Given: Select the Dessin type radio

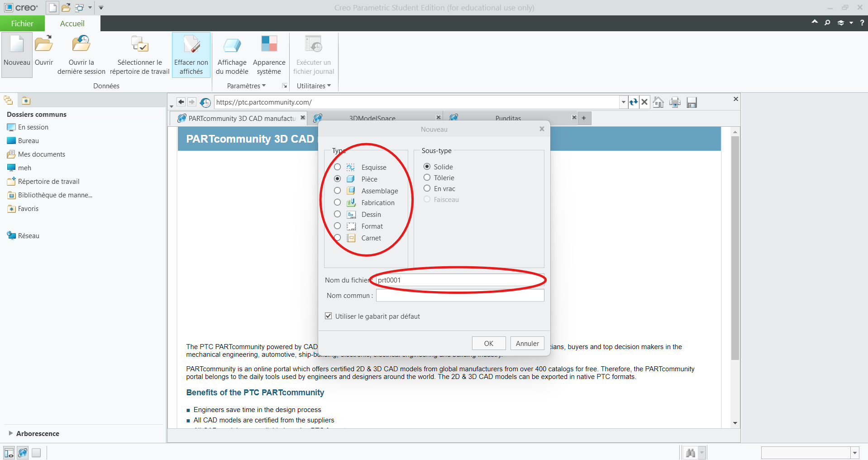Looking at the screenshot, I should 337,214.
